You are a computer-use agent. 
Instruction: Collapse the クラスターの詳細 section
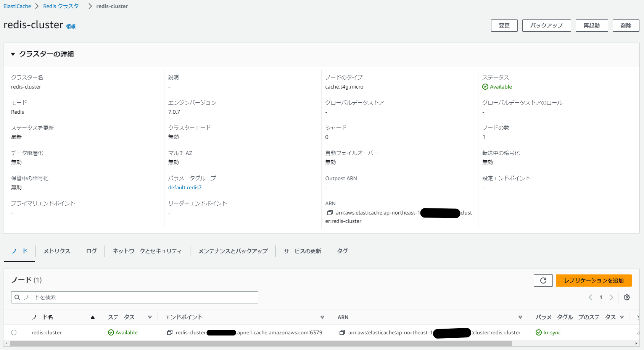13,54
